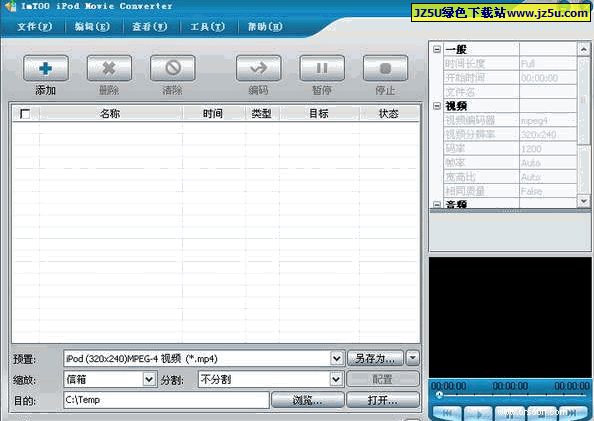This screenshot has width=594, height=421.
Task: Click the 目标 (Target) column header
Action: click(x=319, y=113)
